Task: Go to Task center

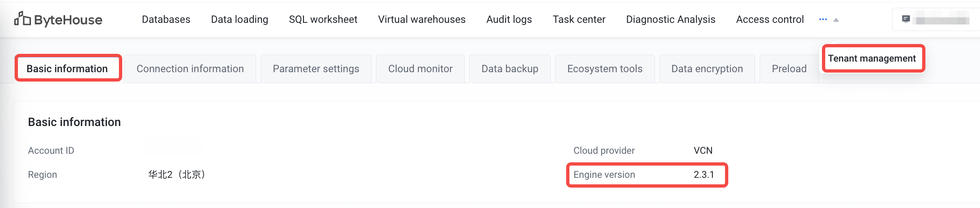Action: tap(579, 20)
